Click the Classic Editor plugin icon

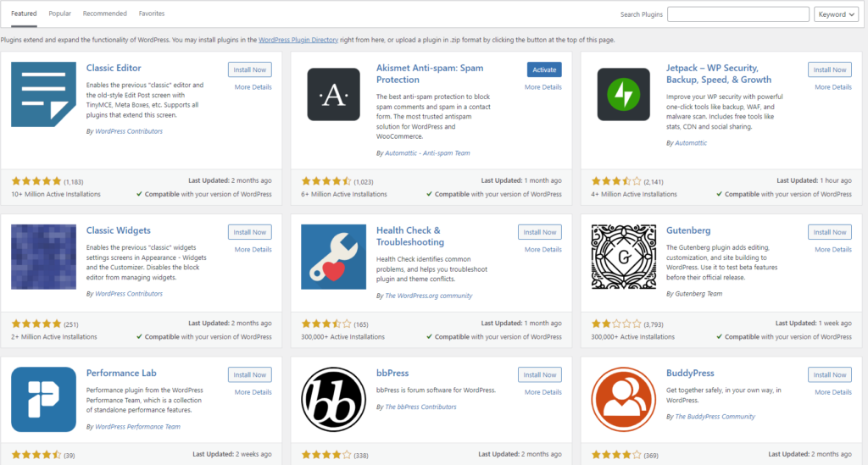44,95
